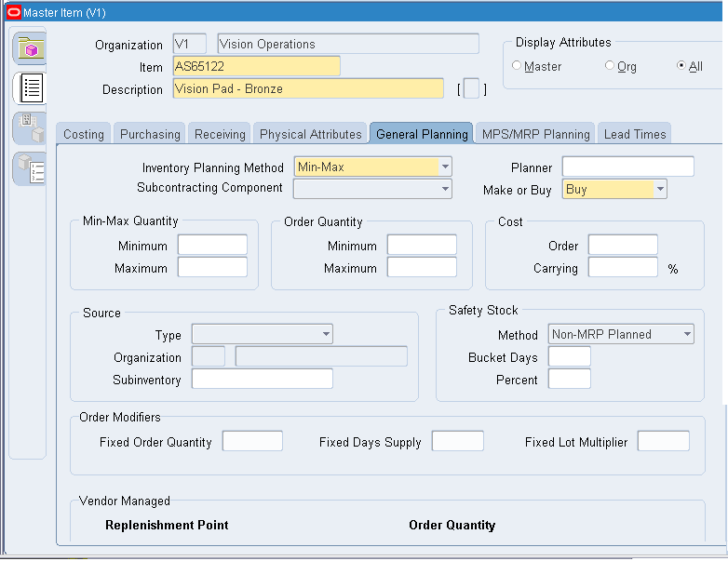Click the Oracle logo in title bar

(14, 12)
